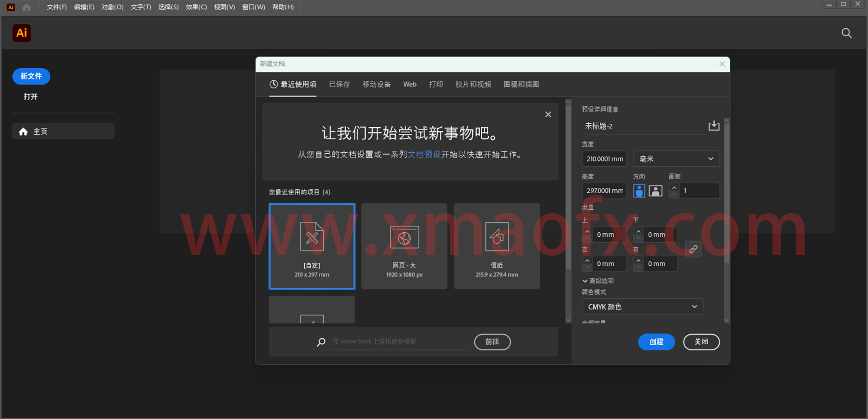Select portrait orientation icon
Viewport: 868px width, 419px height.
click(639, 191)
